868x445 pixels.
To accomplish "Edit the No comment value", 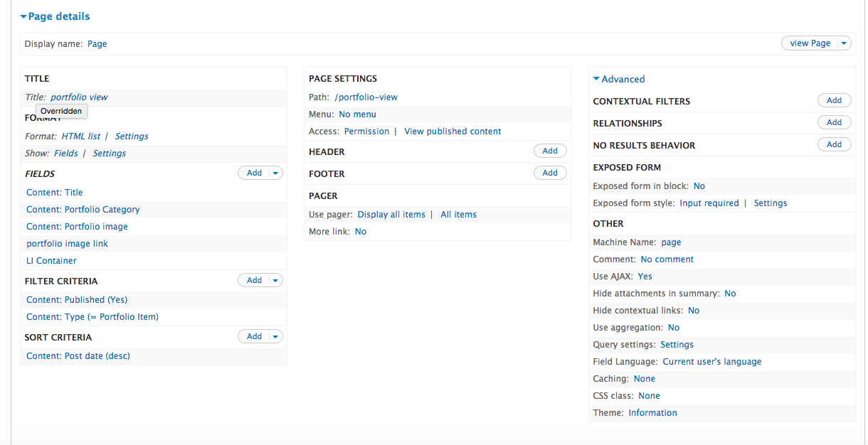I will (x=667, y=259).
